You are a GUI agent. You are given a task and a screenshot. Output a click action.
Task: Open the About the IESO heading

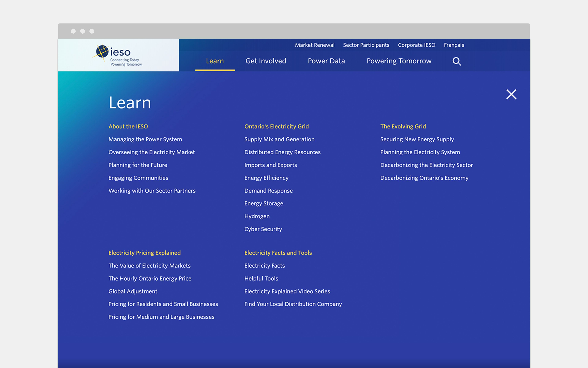(x=128, y=126)
